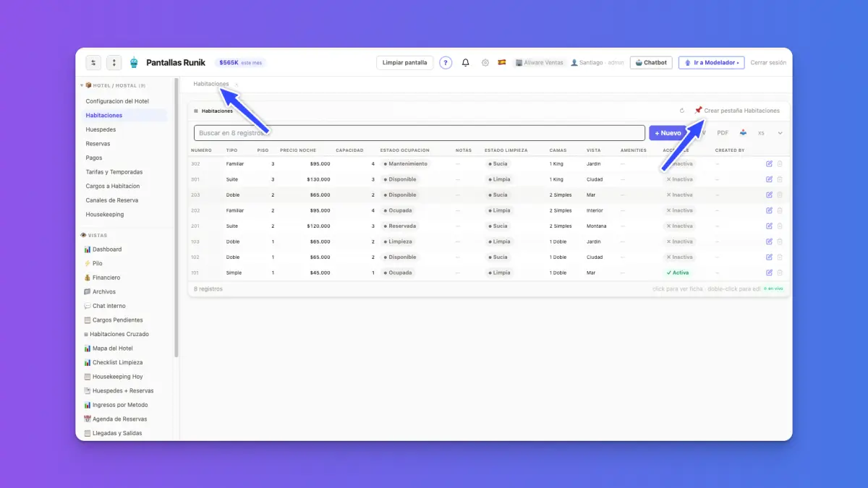
Task: Click Cerrar sesión link
Action: [x=768, y=63]
